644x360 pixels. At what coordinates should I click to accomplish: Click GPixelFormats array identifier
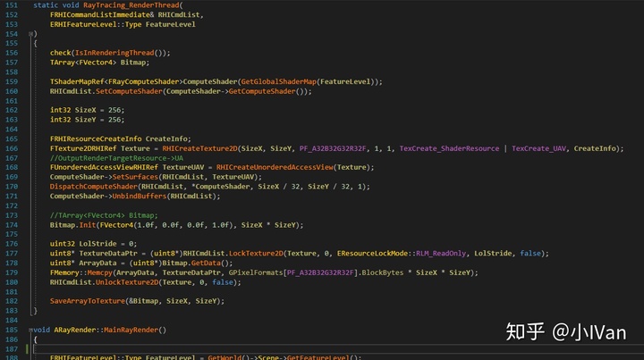coord(256,272)
